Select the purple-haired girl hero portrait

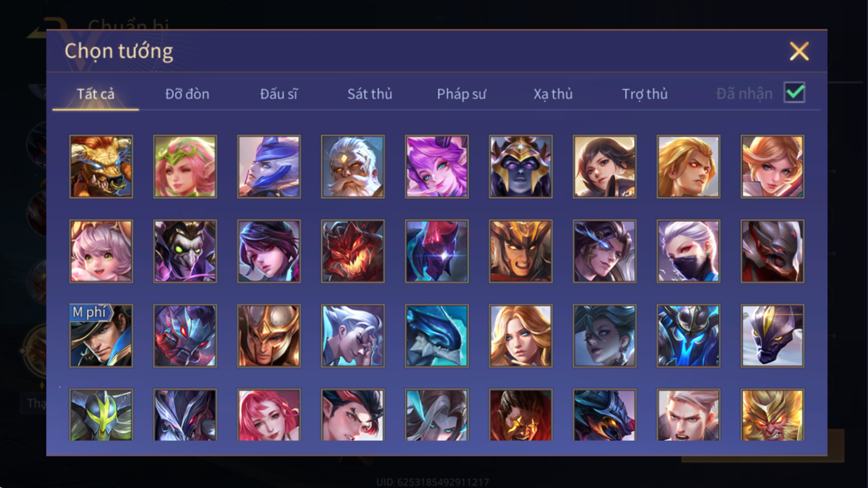coord(437,167)
